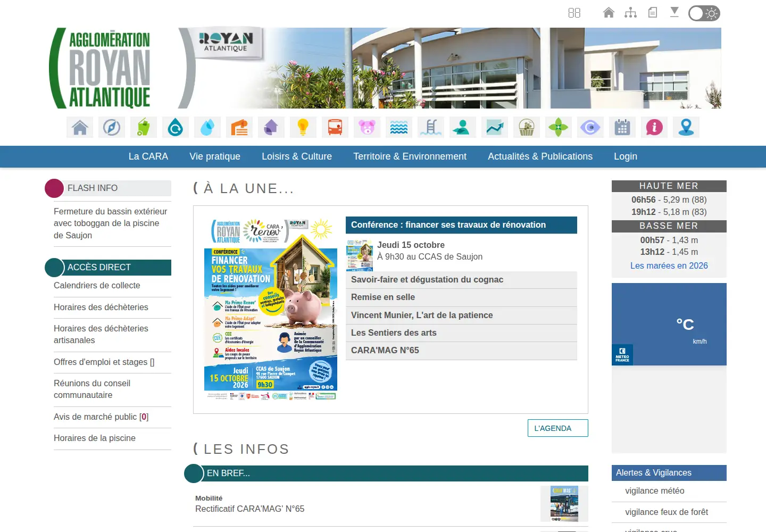Click the blue water drops shortcut icon
This screenshot has height=532, width=766.
point(207,127)
